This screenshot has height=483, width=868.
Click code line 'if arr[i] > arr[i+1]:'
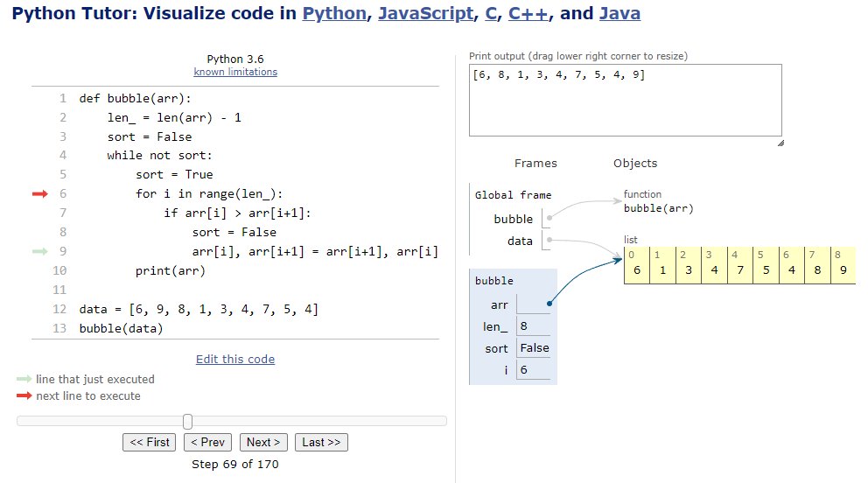tap(237, 213)
